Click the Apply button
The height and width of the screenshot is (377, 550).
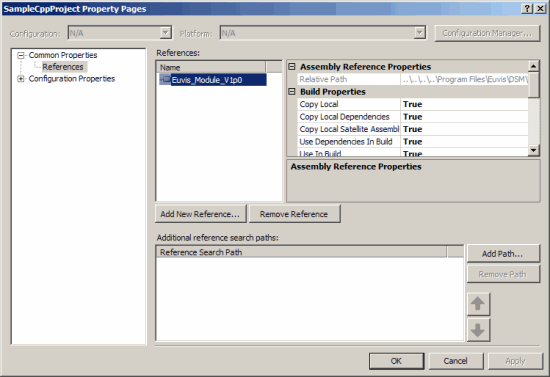pyautogui.click(x=515, y=361)
